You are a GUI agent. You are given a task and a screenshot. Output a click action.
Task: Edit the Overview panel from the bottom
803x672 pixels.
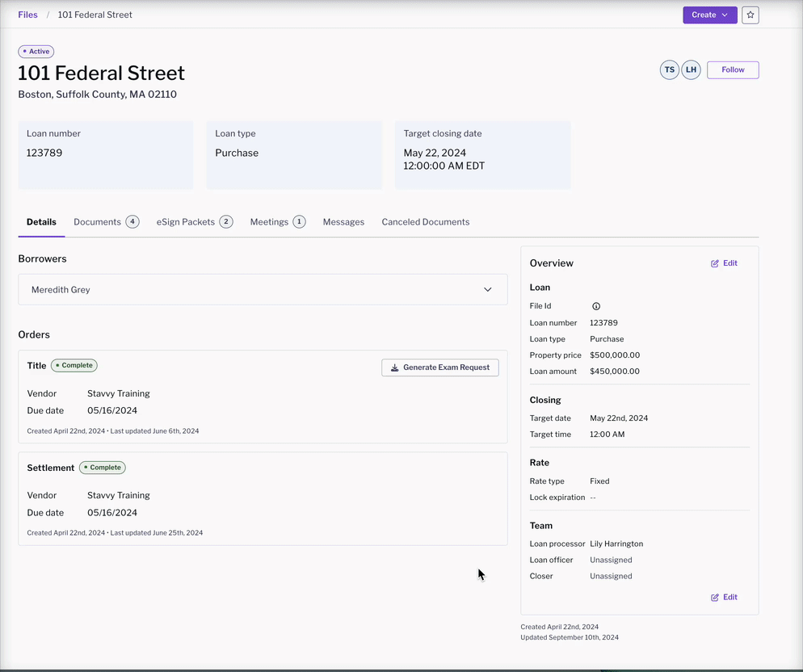(724, 597)
